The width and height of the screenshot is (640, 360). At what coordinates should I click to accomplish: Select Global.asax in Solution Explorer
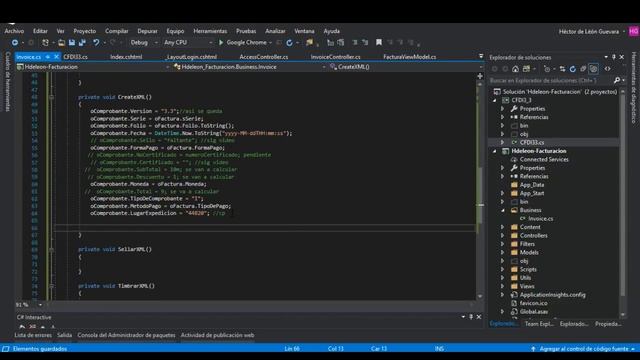coord(534,311)
